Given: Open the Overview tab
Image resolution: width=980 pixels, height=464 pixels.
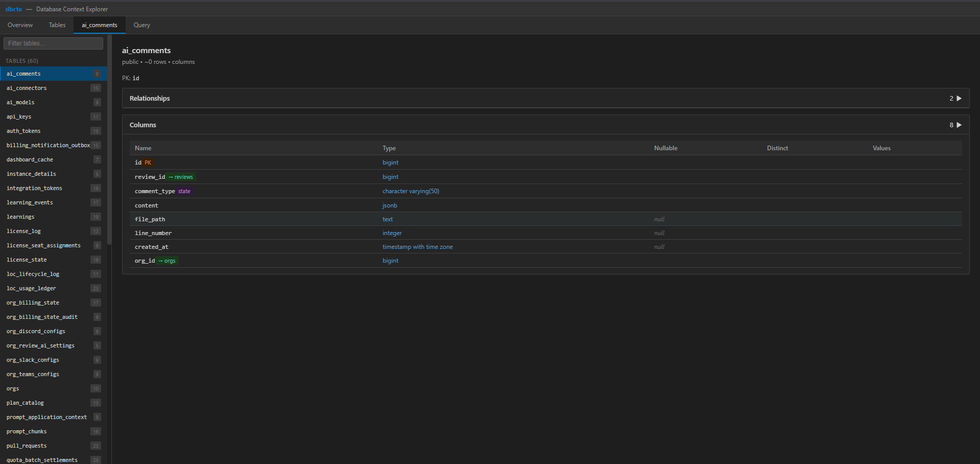Looking at the screenshot, I should pyautogui.click(x=20, y=25).
